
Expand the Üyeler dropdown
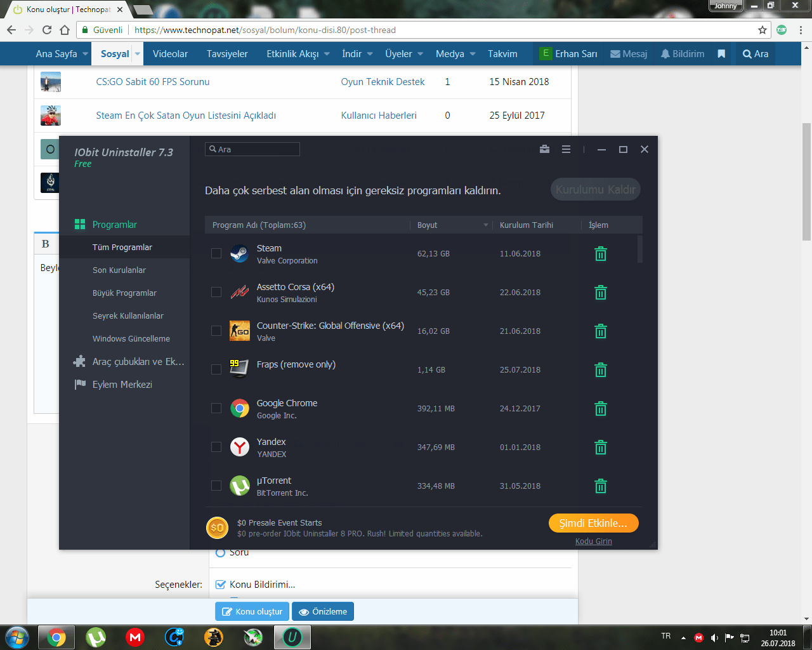tap(421, 54)
